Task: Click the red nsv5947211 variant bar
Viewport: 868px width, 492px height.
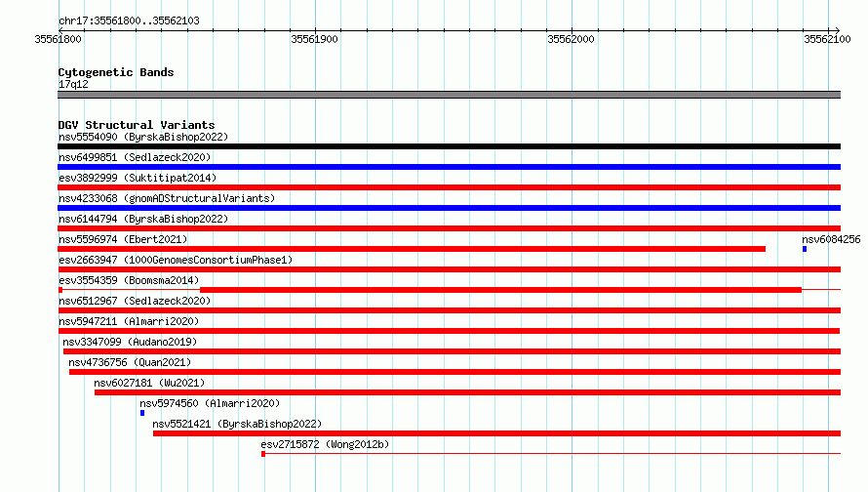Action: click(449, 331)
